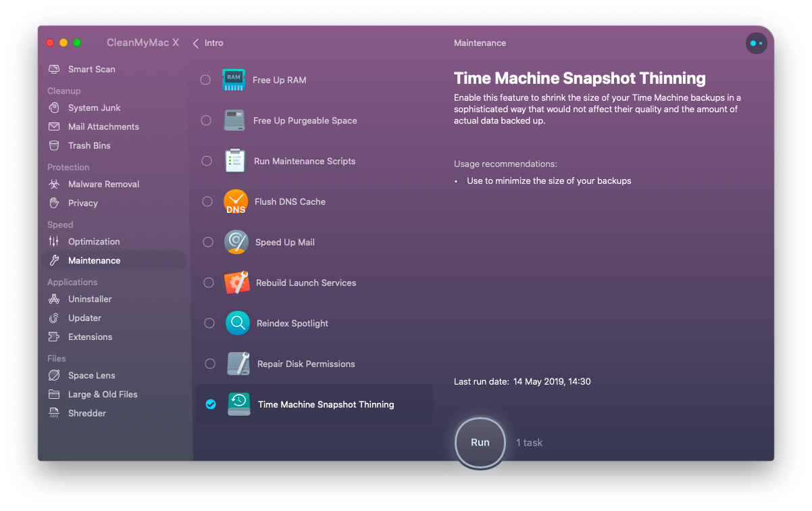Screen dimensions: 812x511
Task: Tick the Flush DNS Cache checkbox
Action: point(207,201)
